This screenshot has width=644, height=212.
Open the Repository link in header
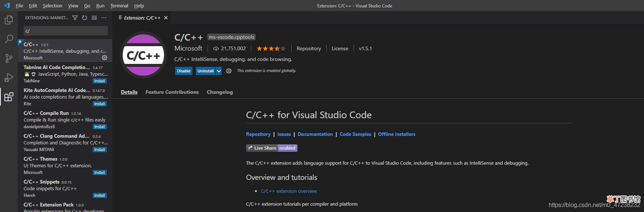click(309, 48)
